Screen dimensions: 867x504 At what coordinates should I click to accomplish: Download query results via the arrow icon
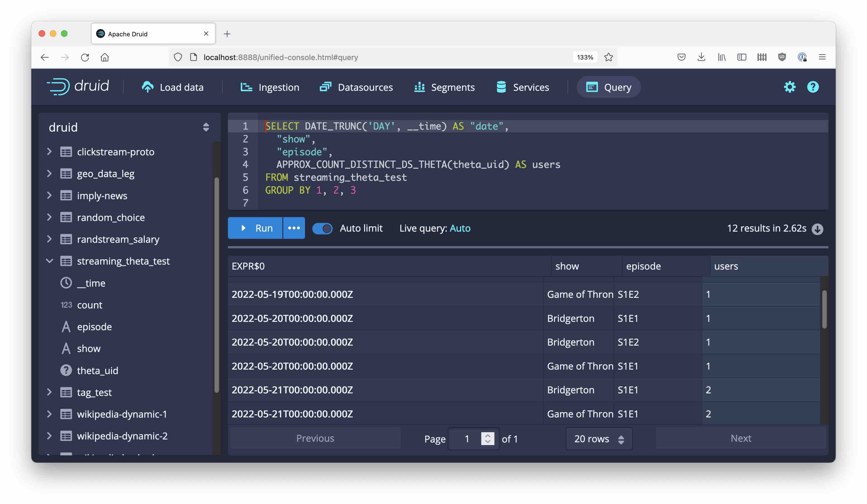(x=818, y=229)
